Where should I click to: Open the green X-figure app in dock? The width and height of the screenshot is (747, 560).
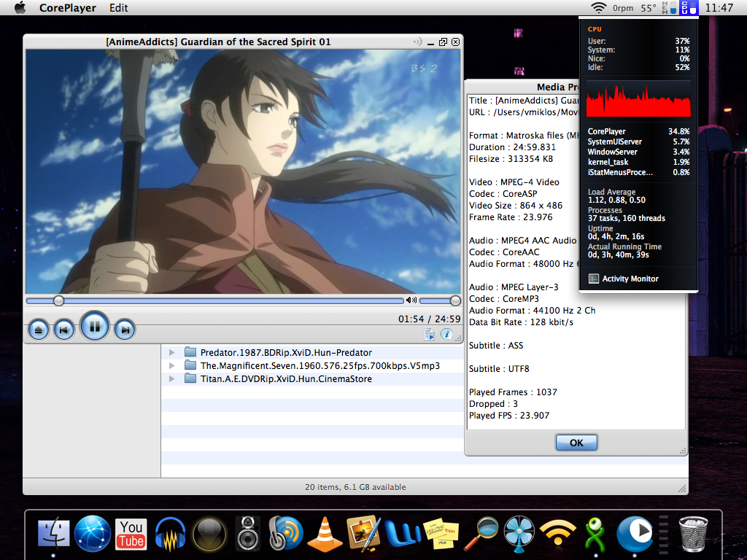(595, 534)
